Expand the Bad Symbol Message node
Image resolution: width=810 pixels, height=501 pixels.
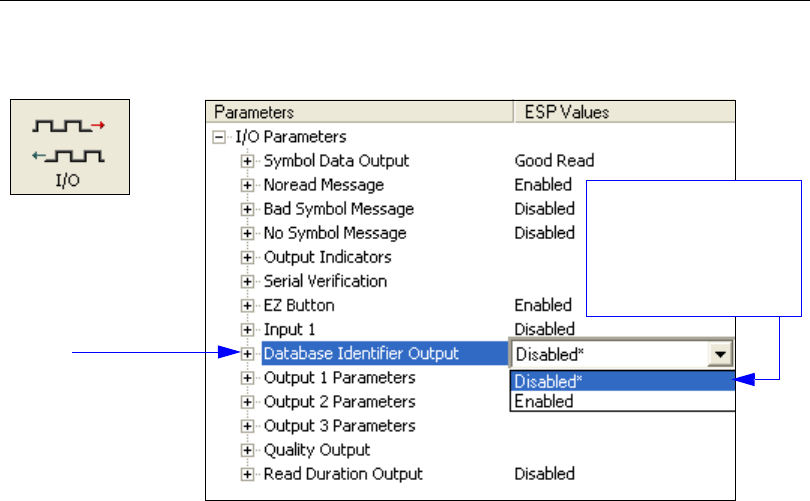pos(247,209)
